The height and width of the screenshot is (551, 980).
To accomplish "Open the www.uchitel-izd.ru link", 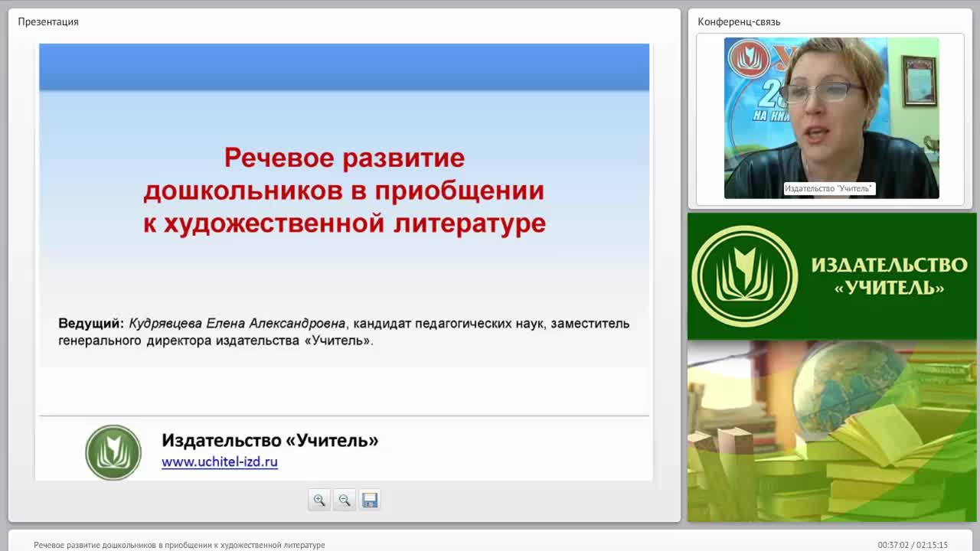I will (220, 461).
